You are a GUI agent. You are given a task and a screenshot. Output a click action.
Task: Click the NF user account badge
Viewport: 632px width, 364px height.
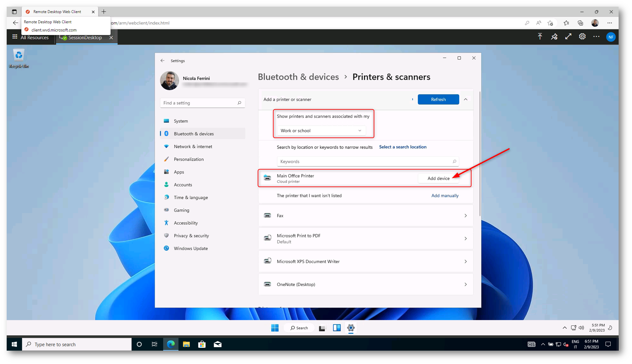pos(611,37)
